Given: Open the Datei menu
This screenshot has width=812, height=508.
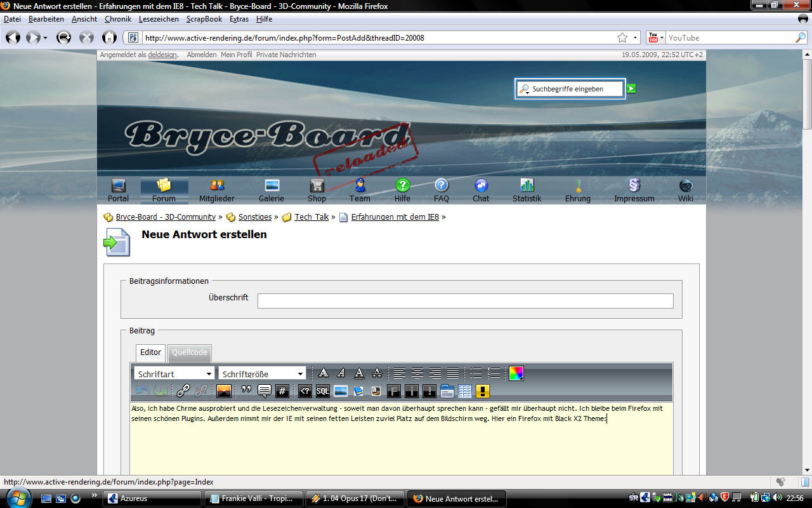Looking at the screenshot, I should [12, 19].
